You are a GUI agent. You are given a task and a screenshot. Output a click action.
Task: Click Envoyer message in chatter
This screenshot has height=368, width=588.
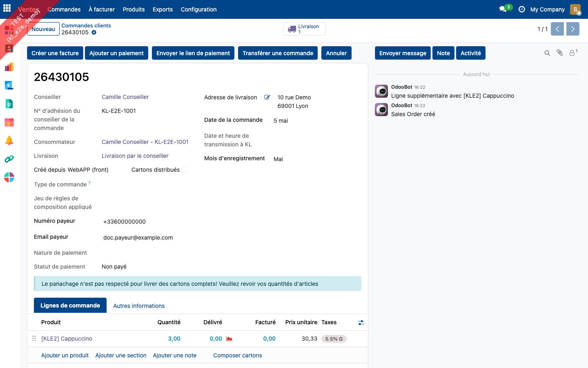pyautogui.click(x=403, y=53)
